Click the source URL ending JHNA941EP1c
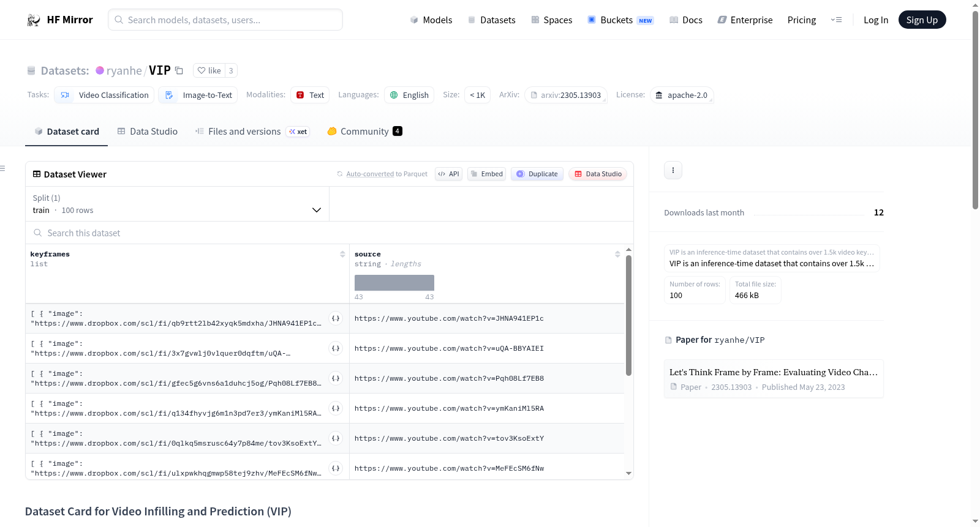Screen dimensions: 980x527 (449, 318)
